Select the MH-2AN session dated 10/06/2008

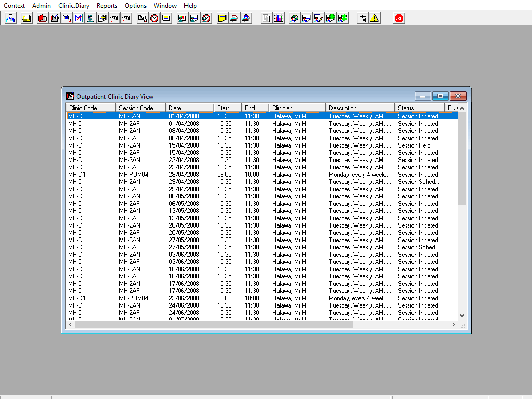(262, 269)
